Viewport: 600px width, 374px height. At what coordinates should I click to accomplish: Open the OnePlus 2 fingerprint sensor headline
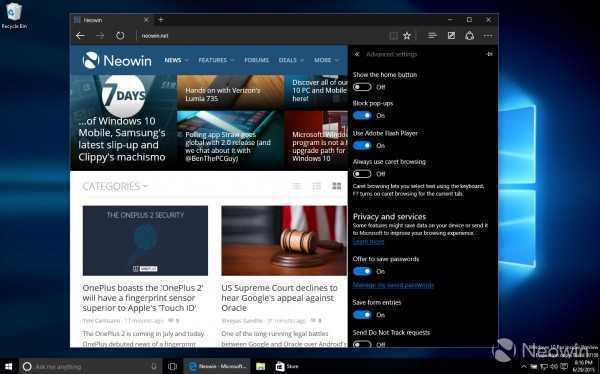point(143,298)
